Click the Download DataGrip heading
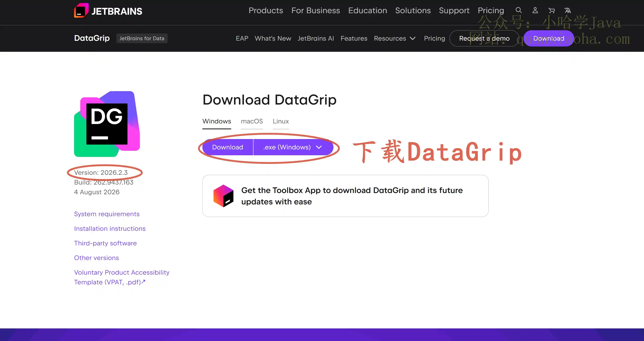This screenshot has height=341, width=644. [269, 100]
